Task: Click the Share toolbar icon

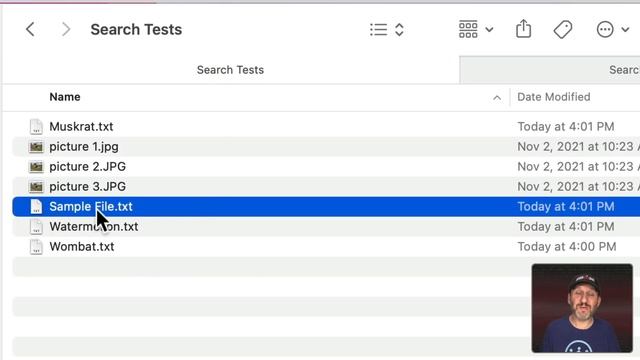Action: click(523, 29)
